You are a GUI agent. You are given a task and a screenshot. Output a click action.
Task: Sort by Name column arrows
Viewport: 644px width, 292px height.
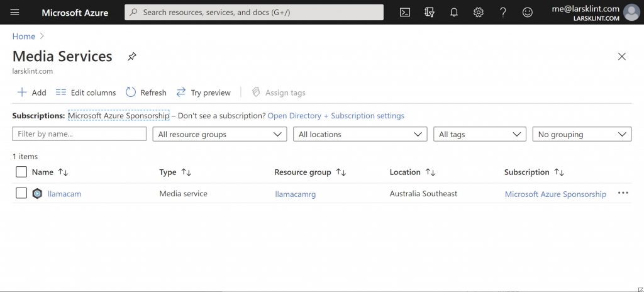63,172
